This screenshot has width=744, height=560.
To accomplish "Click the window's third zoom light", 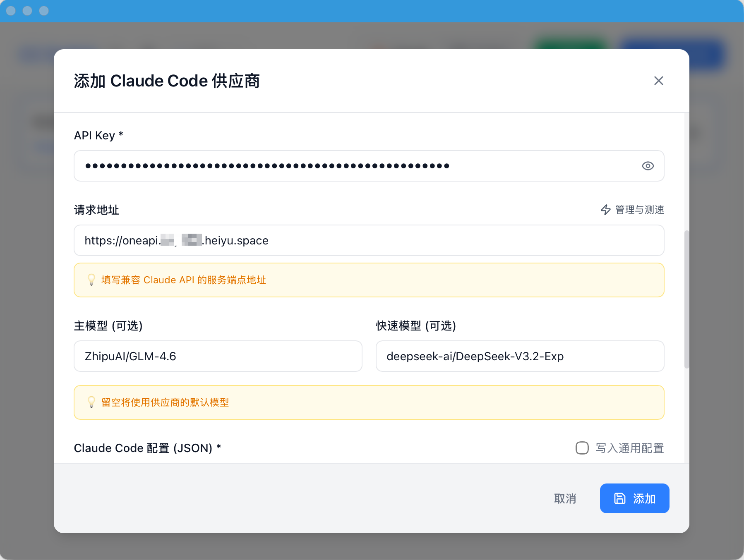I will (44, 11).
